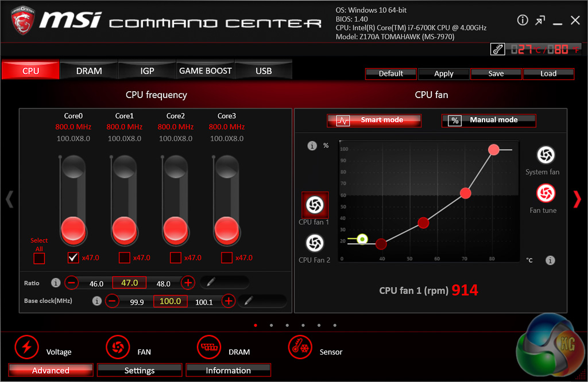Select the highlighted 100.0 base clock value
Image resolution: width=588 pixels, height=382 pixels.
[170, 301]
